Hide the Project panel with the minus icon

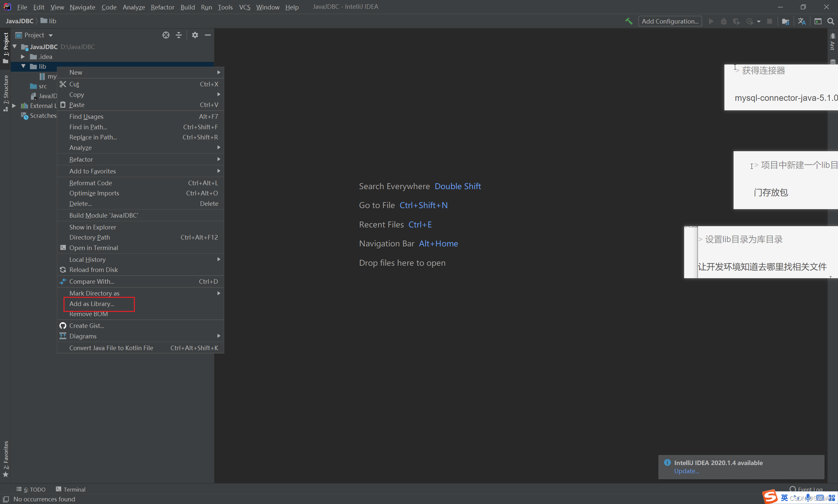click(208, 35)
